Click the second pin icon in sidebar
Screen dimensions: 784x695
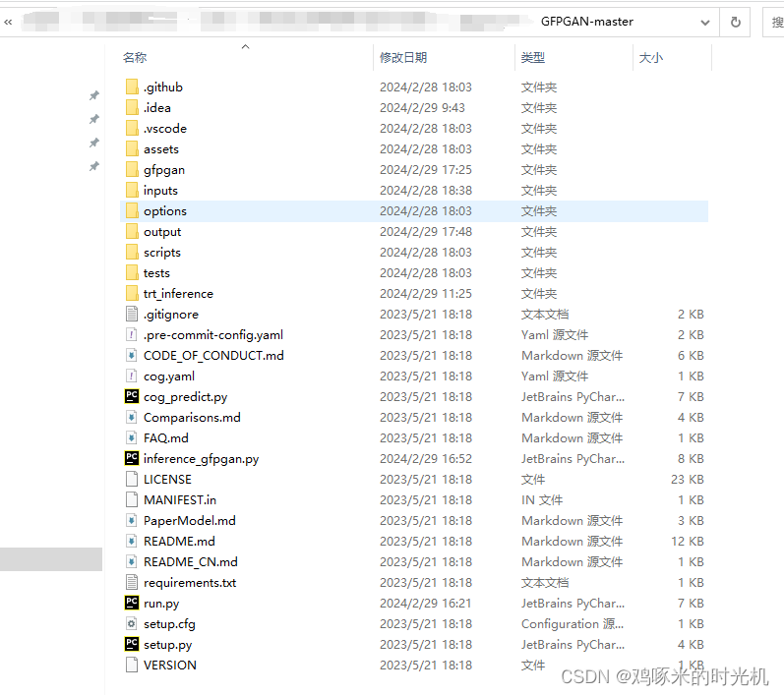click(94, 119)
